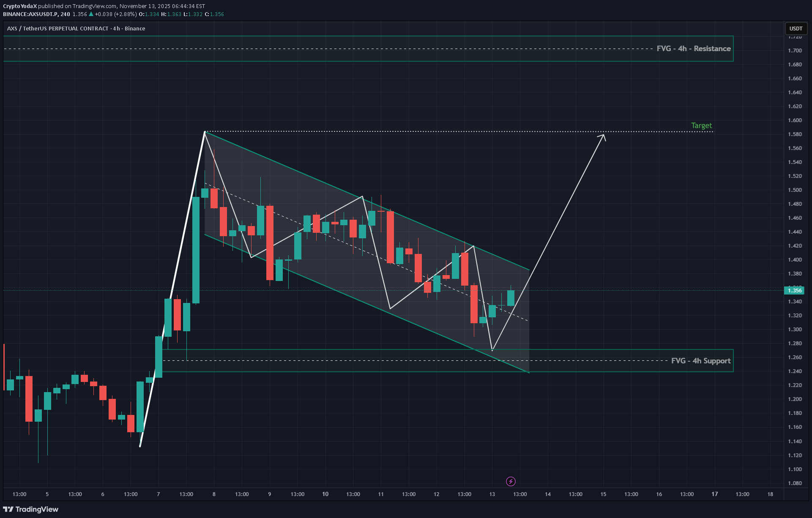
Task: Click the CryptoYodaX author name
Action: click(20, 6)
